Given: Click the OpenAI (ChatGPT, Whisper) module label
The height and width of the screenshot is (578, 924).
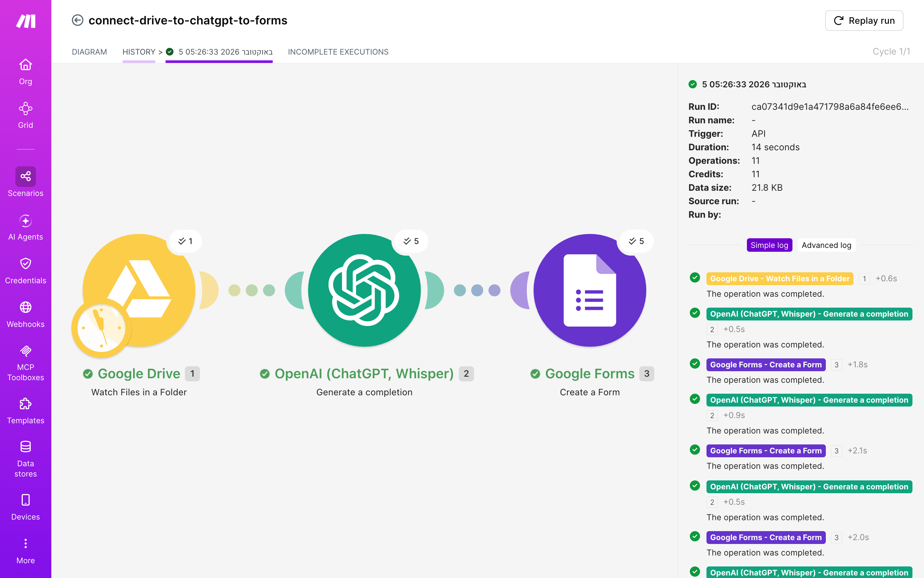Looking at the screenshot, I should [x=364, y=373].
